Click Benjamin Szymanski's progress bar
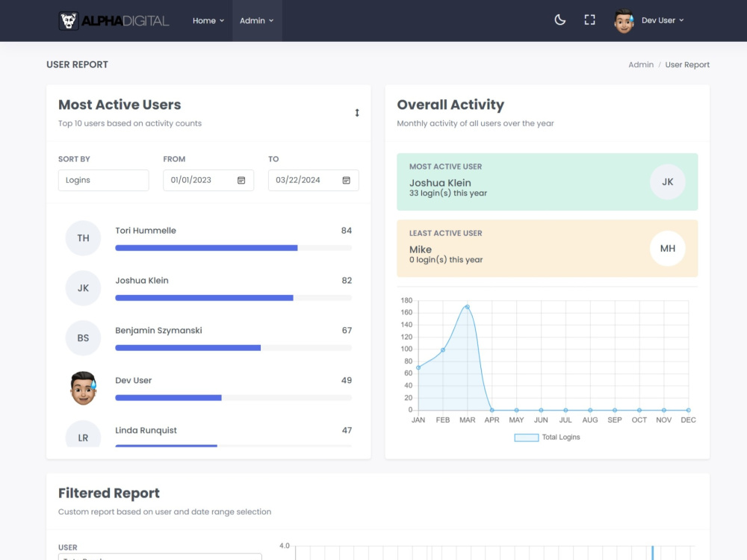This screenshot has width=747, height=560. [x=233, y=348]
